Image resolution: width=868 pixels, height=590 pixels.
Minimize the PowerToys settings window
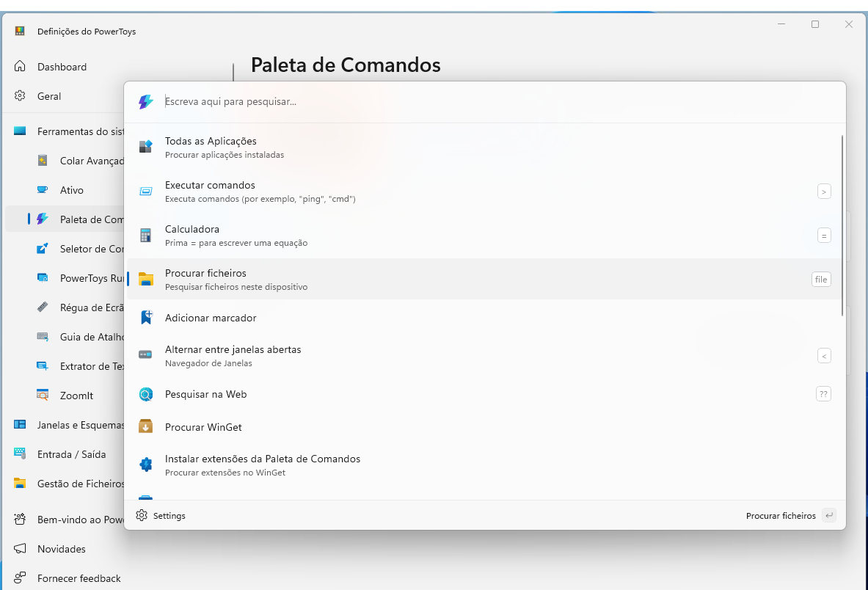click(x=781, y=24)
